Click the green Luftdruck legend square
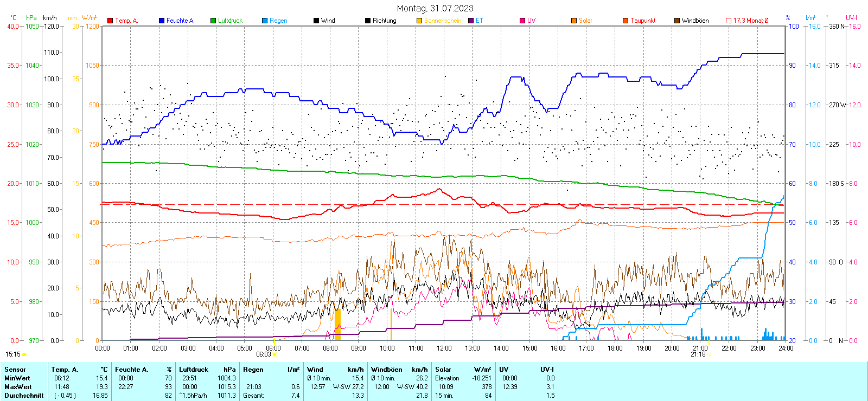The height and width of the screenshot is (401, 868). click(213, 21)
